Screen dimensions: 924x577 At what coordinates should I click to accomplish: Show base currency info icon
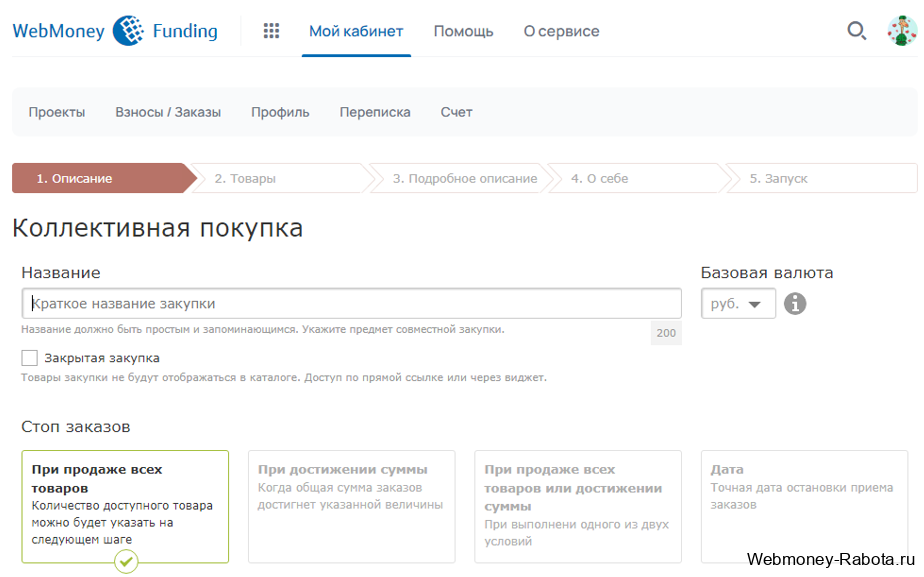click(x=795, y=304)
